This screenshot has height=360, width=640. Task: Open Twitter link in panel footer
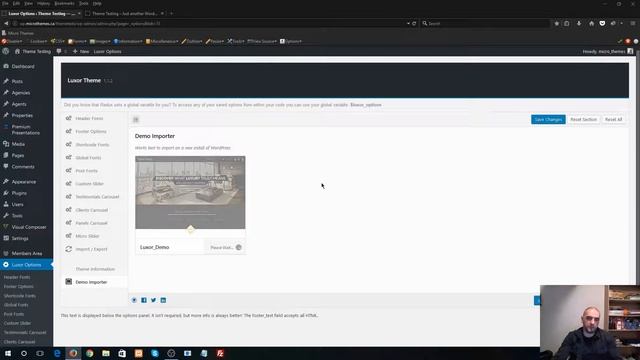tap(153, 300)
